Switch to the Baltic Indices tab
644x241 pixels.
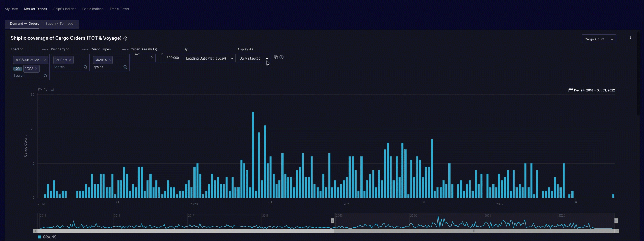tap(93, 9)
